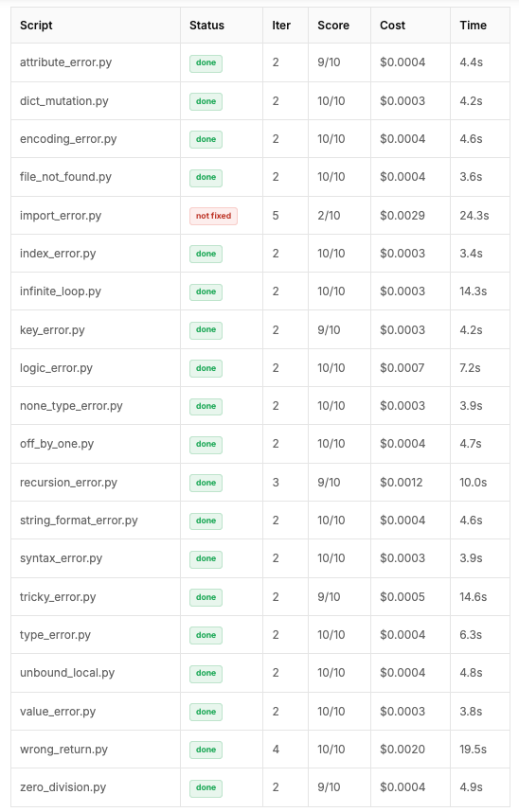Select the done badge for wrong_return.py
Image resolution: width=519 pixels, height=812 pixels.
206,750
